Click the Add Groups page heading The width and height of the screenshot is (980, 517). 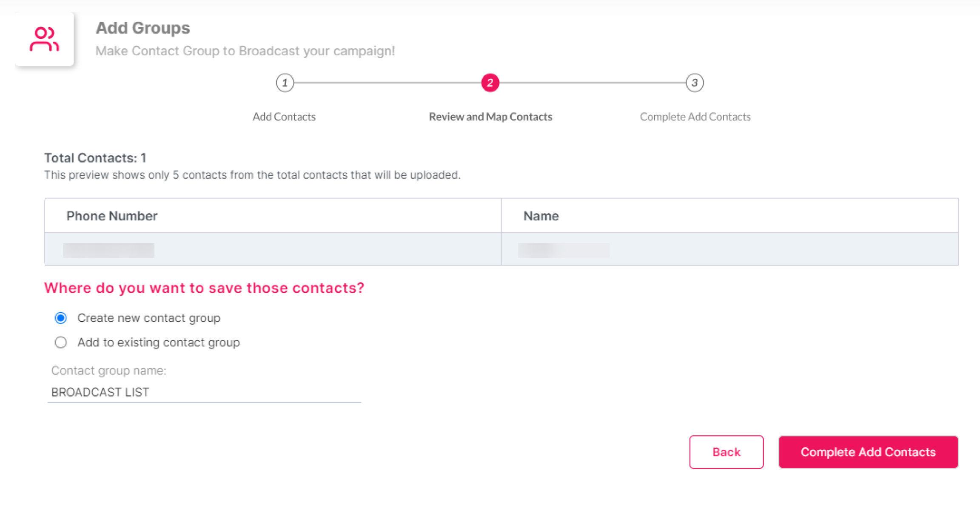click(142, 28)
